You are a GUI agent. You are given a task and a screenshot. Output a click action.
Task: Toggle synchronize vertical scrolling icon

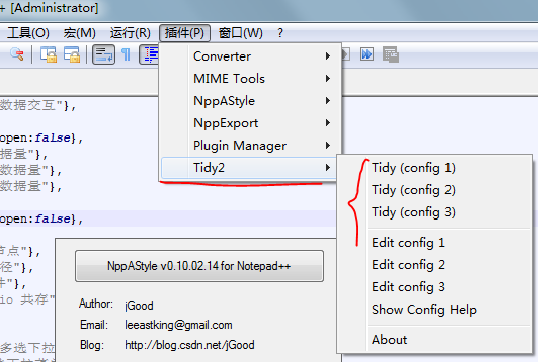48,55
